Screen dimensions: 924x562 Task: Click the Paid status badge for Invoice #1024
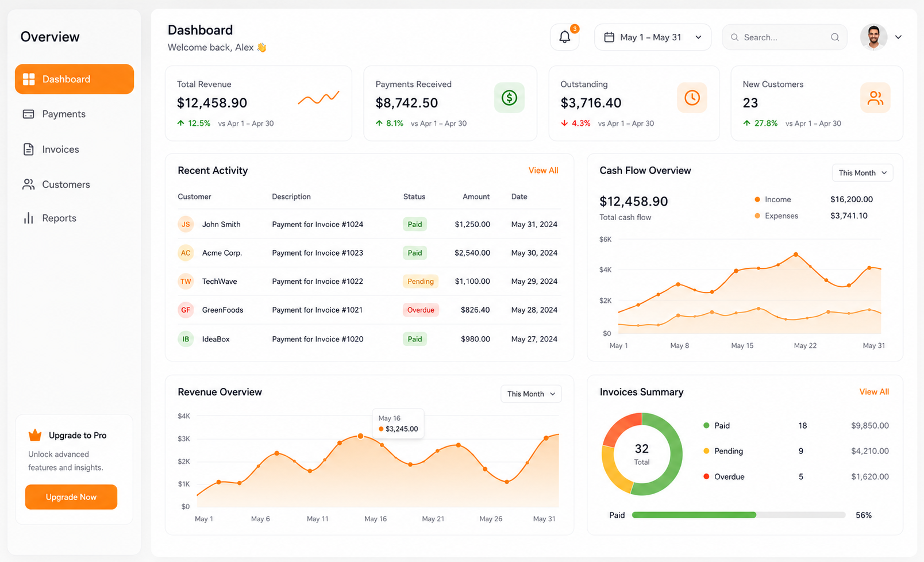415,225
